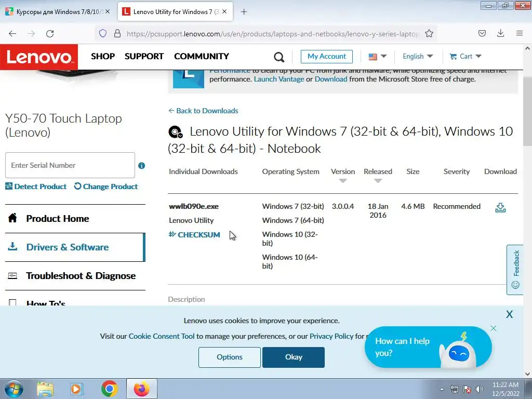
Task: Download wwlb090e.exe via download icon
Action: [x=500, y=207]
